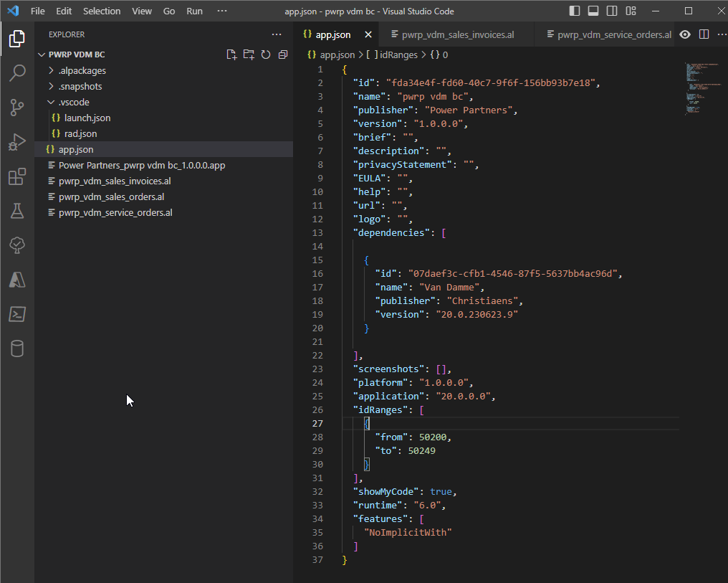The width and height of the screenshot is (728, 583).
Task: Click the "from": 50200 value
Action: (433, 437)
